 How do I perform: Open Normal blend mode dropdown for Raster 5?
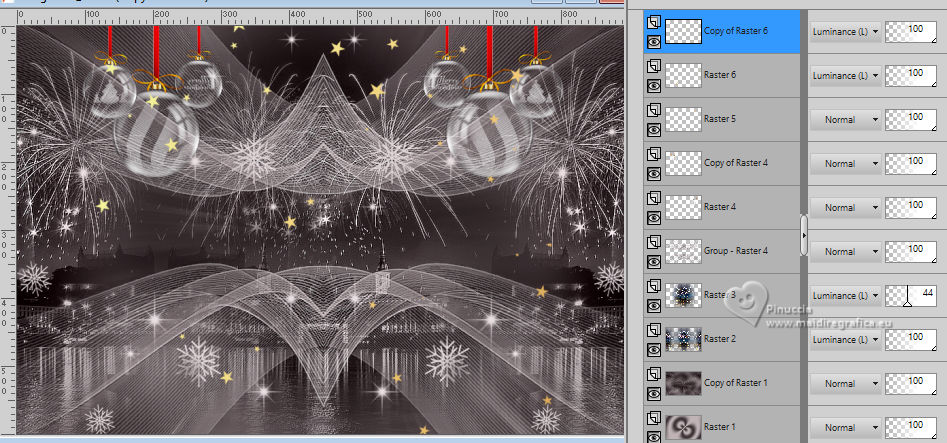[x=845, y=120]
